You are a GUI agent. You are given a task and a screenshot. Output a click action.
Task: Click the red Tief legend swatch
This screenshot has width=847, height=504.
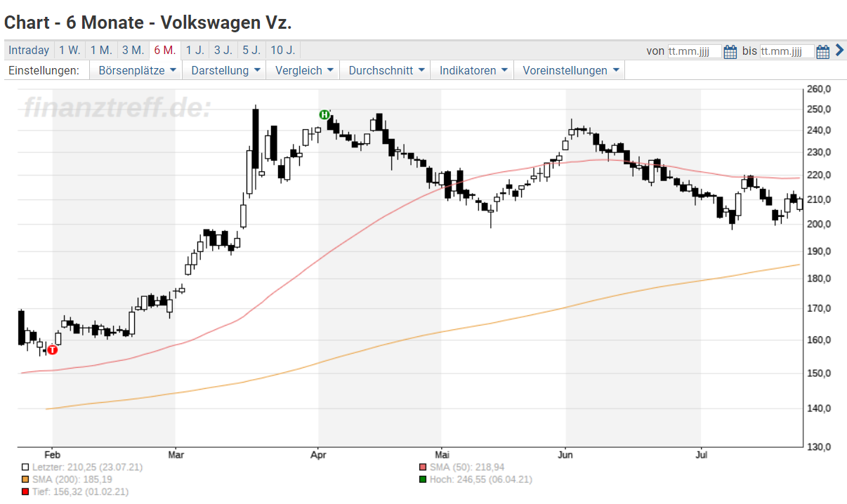25,492
